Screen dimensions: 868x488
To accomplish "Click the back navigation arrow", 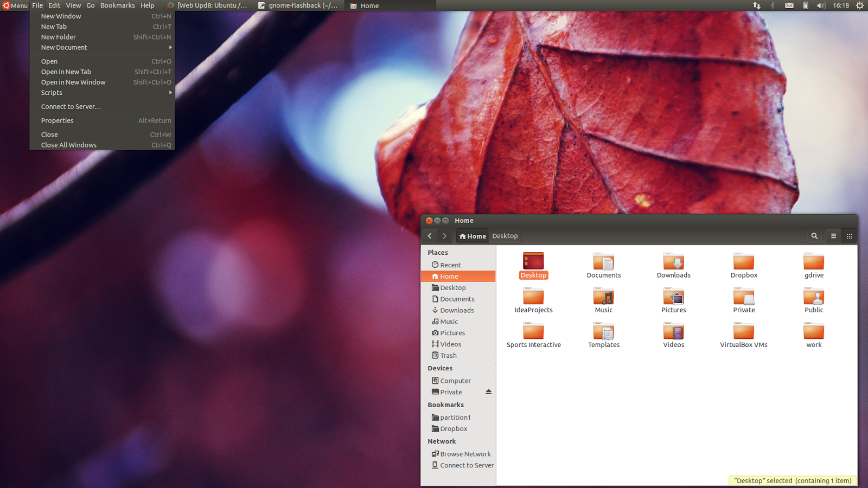I will (429, 236).
